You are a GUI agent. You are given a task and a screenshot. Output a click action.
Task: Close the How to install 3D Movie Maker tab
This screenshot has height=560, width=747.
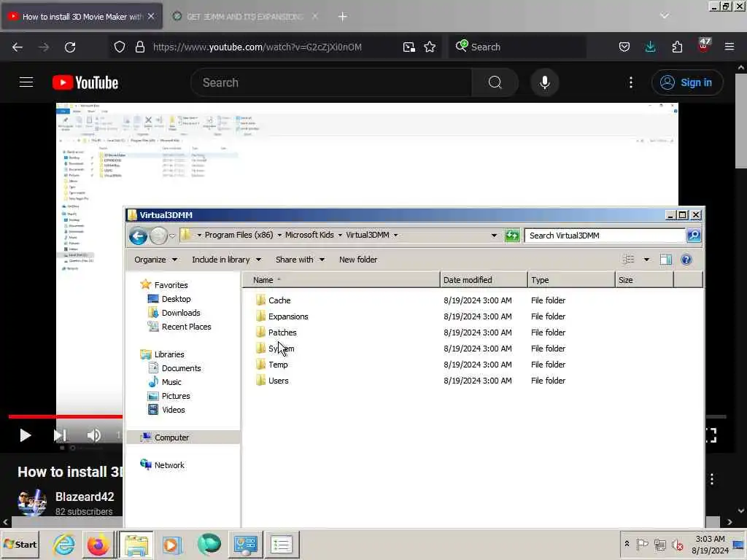tap(151, 16)
